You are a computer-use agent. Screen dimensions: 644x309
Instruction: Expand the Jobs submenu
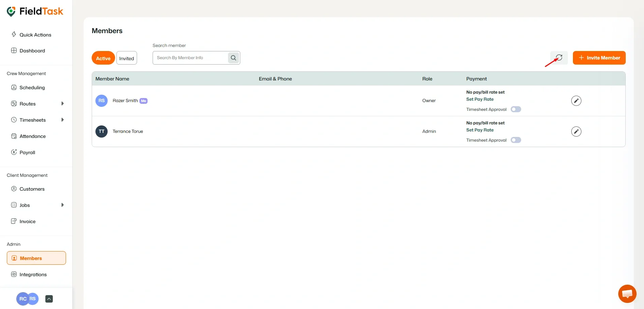[x=63, y=205]
